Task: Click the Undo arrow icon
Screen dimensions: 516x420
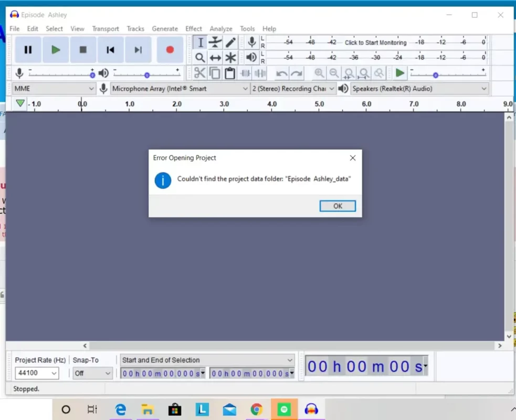Action: tap(281, 73)
